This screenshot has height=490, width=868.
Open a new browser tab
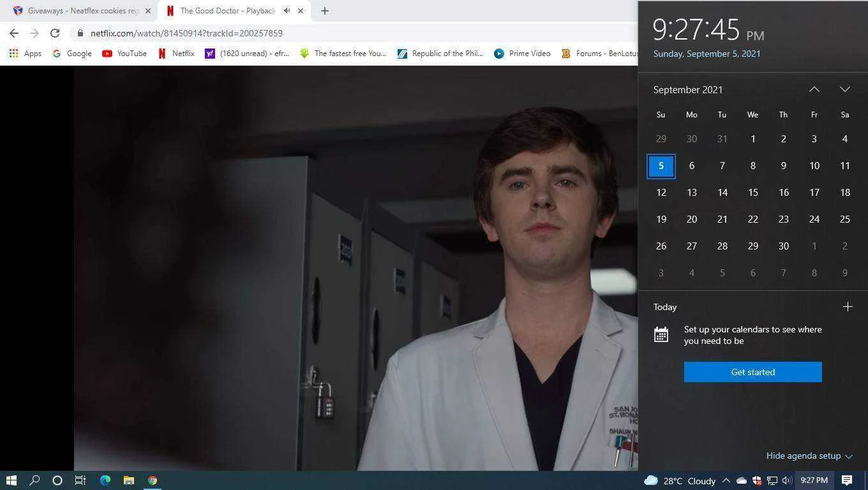tap(324, 11)
